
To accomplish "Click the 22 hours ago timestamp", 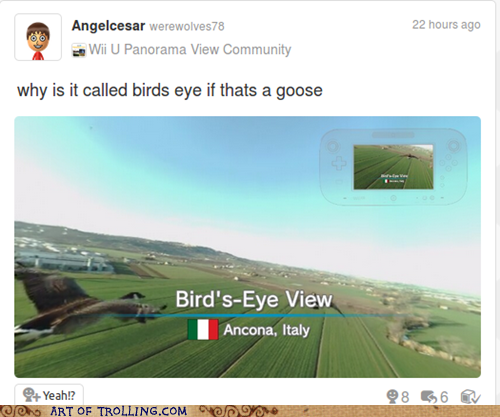I will coord(446,25).
